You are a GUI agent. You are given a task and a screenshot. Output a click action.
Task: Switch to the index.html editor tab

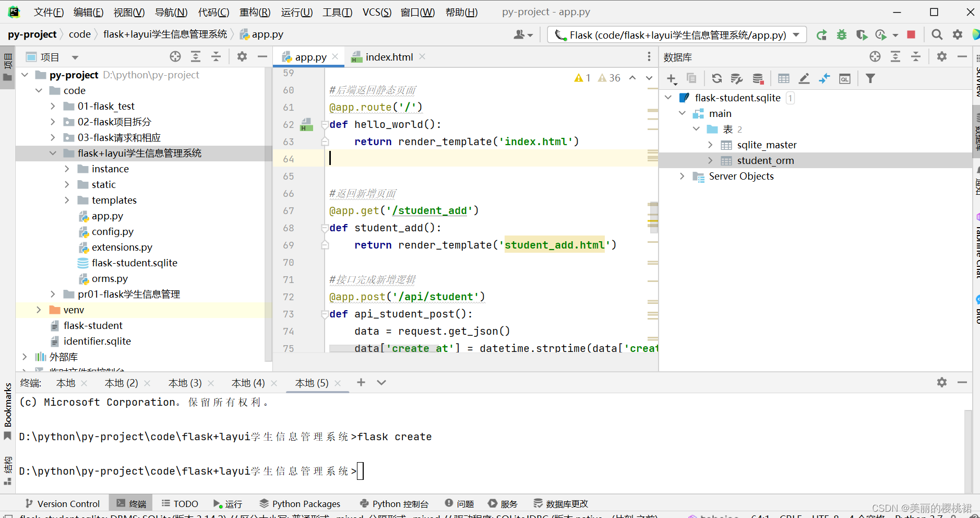pos(389,56)
